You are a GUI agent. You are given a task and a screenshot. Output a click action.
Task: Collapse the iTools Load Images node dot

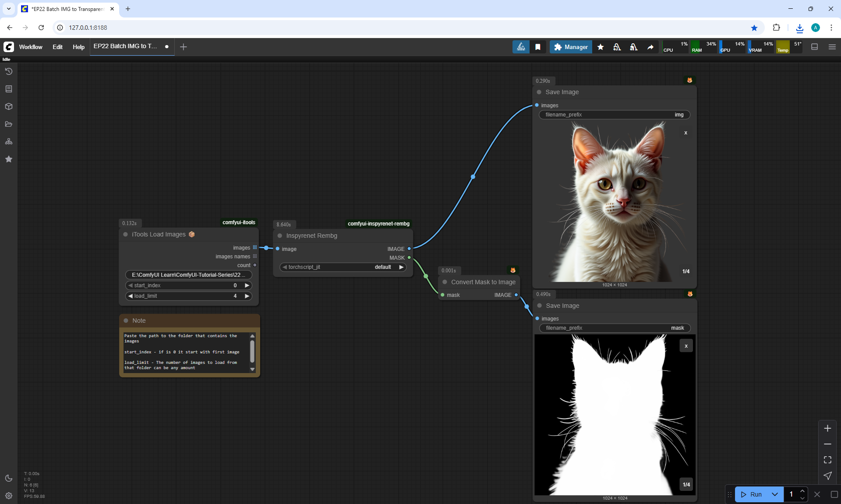click(x=126, y=234)
